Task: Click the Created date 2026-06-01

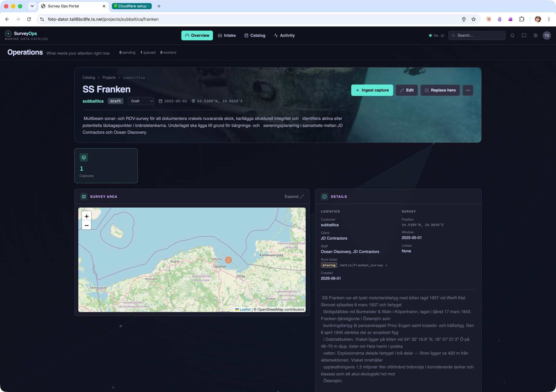Action: click(x=331, y=278)
